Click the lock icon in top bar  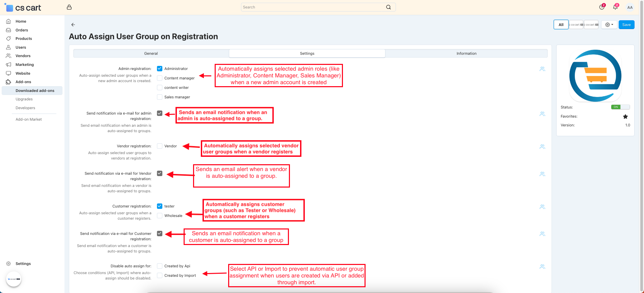pyautogui.click(x=69, y=7)
